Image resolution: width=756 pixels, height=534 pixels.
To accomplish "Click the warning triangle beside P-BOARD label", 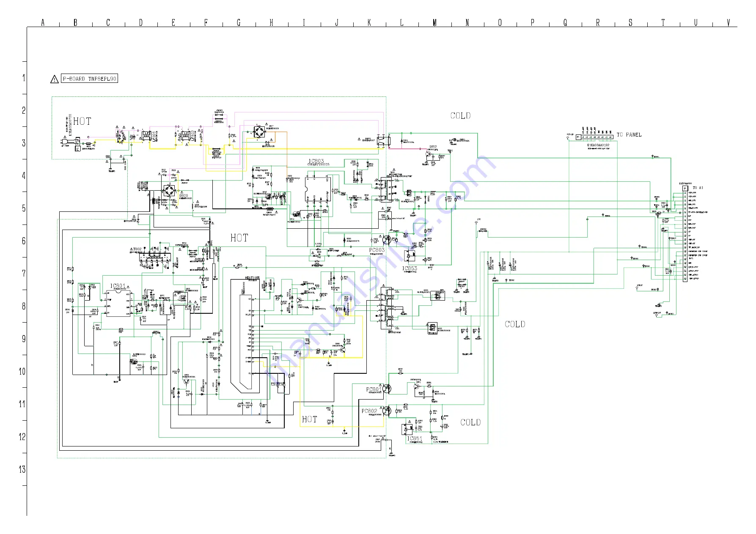I will click(x=55, y=79).
